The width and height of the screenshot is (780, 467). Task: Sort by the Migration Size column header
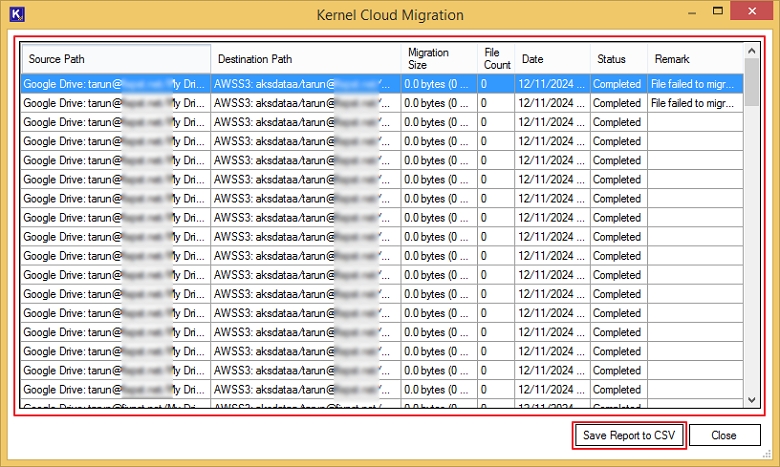coord(439,59)
